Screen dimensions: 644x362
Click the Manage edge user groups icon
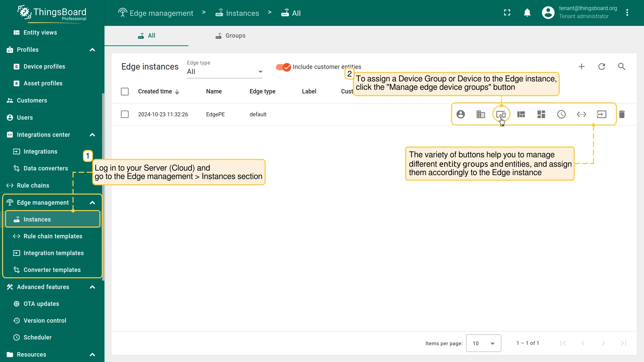coord(460,115)
